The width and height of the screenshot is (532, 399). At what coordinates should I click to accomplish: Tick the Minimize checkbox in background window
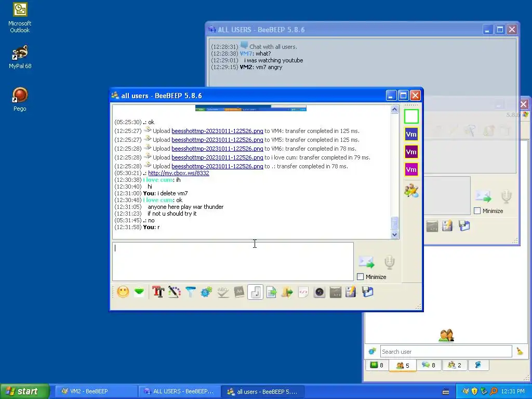point(477,211)
